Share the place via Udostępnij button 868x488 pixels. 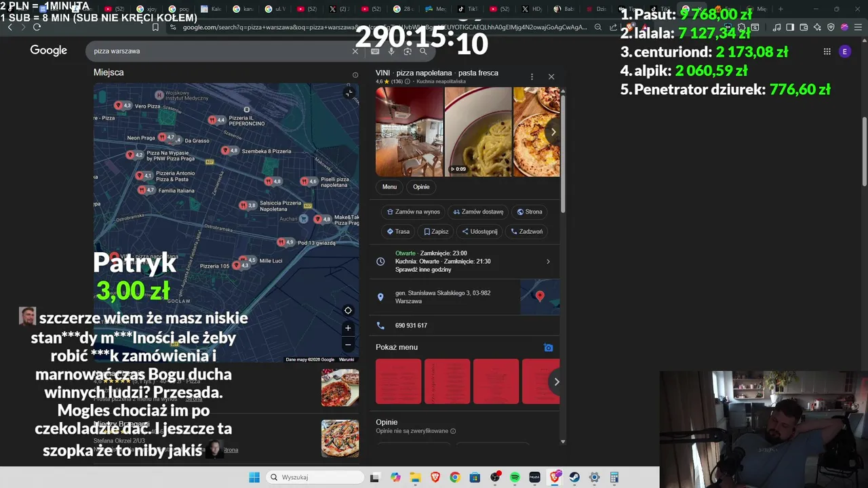(479, 231)
